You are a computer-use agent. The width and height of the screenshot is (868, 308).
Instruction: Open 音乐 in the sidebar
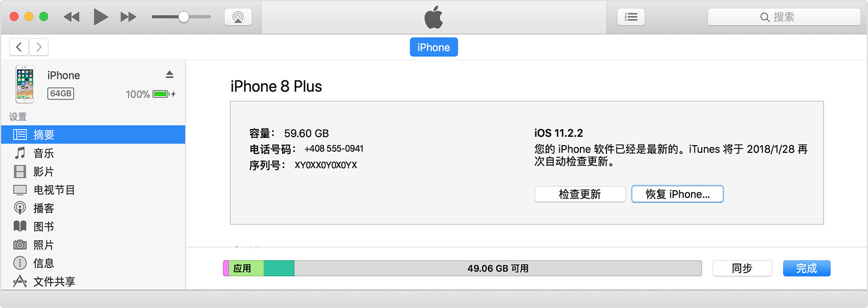click(43, 153)
